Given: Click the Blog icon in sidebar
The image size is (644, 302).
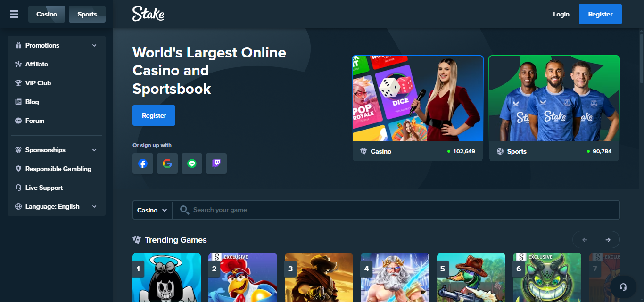Looking at the screenshot, I should [18, 102].
